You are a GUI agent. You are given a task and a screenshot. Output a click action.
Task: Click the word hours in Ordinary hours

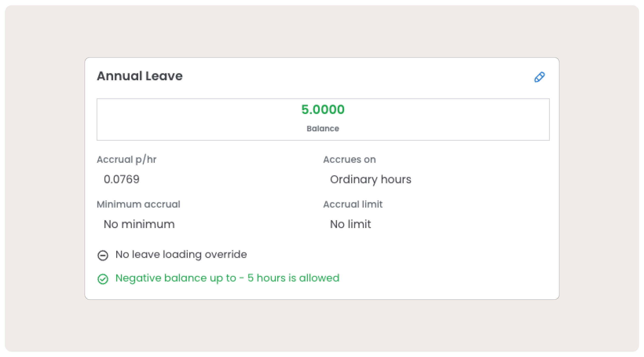(x=396, y=179)
